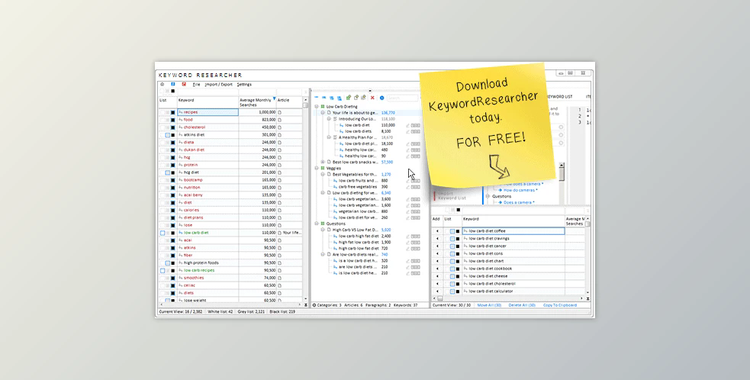This screenshot has width=750, height=380.
Task: Click the Delete All (30) link
Action: [522, 305]
